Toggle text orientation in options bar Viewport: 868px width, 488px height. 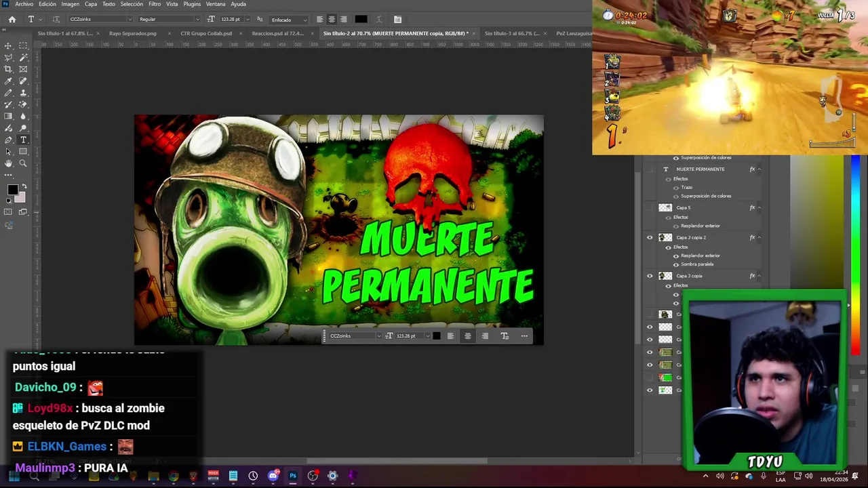click(x=56, y=19)
